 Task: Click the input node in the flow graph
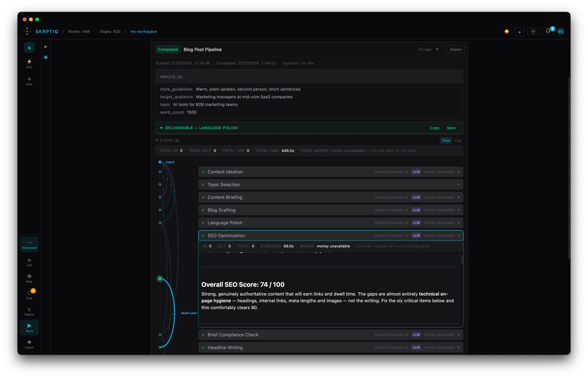click(160, 162)
